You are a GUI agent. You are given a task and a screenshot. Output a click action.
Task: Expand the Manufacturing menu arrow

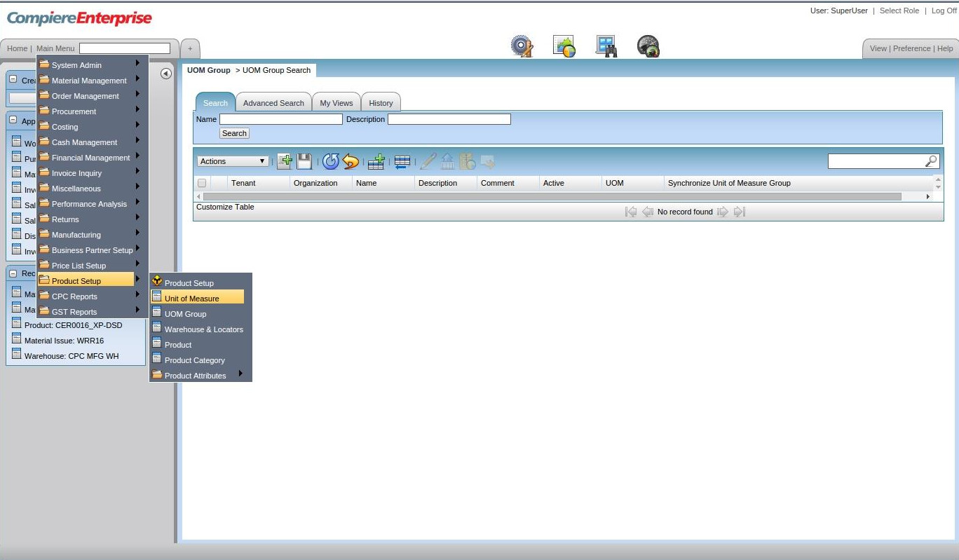click(138, 233)
